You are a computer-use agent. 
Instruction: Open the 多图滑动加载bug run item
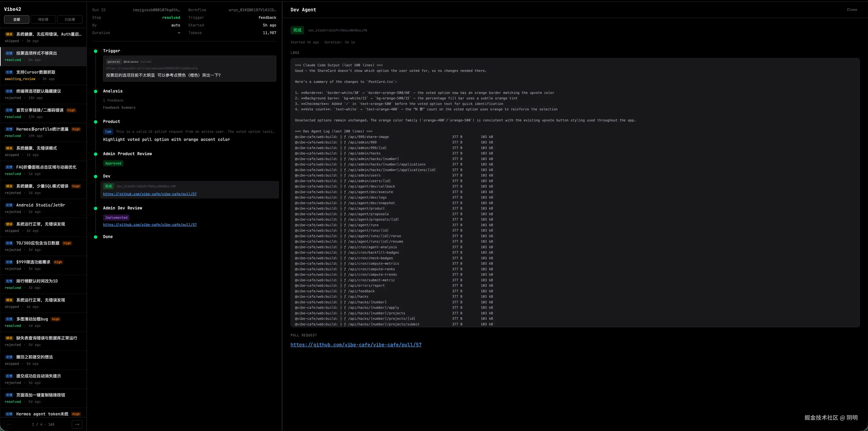[x=32, y=319]
